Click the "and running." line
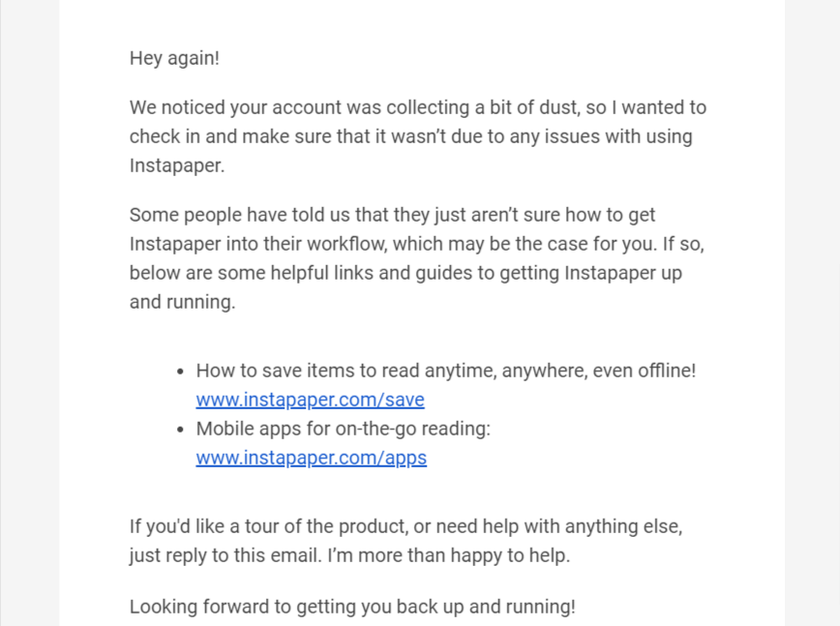Screen dimensions: 840x626 tap(182, 302)
